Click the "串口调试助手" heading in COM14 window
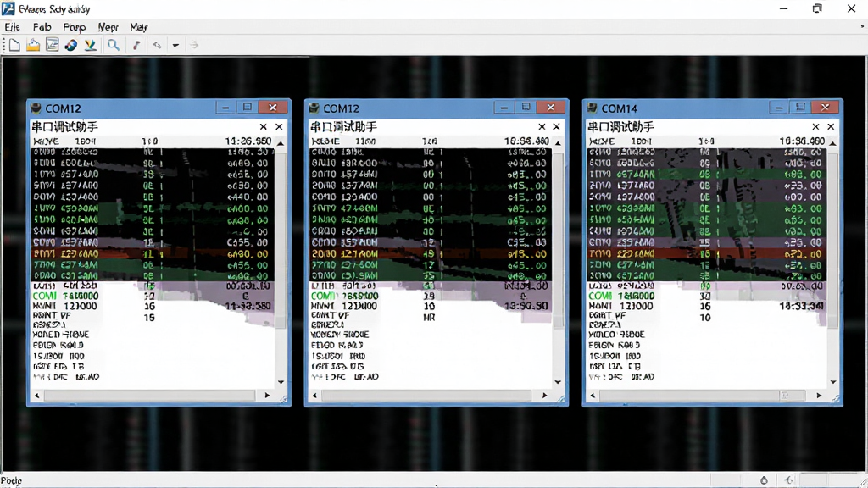The height and width of the screenshot is (488, 868). [x=620, y=127]
